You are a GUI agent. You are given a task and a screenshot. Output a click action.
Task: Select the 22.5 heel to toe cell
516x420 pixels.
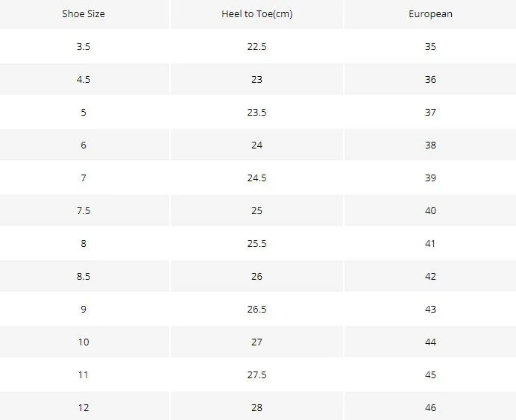click(257, 46)
